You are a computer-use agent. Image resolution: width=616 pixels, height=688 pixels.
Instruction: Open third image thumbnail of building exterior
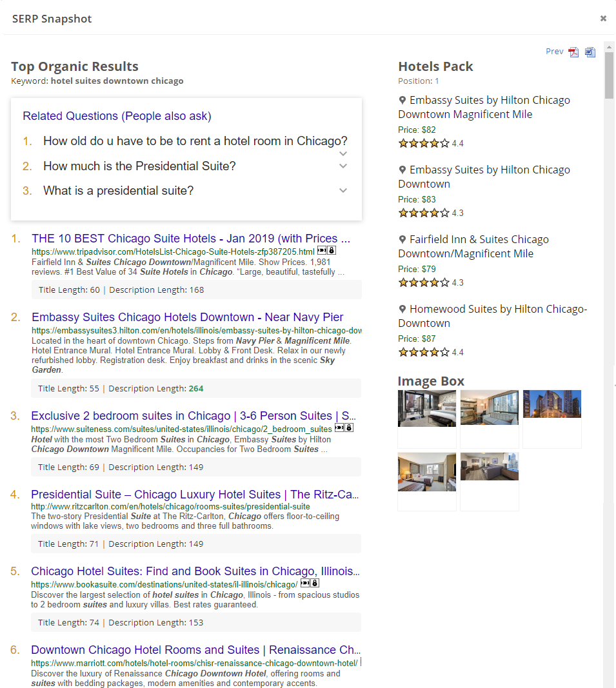552,404
